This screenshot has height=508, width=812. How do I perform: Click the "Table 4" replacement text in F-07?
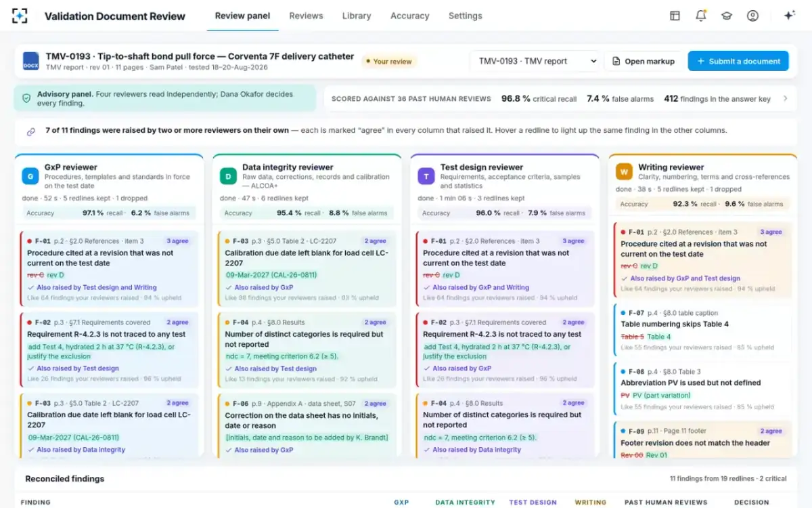(x=659, y=337)
